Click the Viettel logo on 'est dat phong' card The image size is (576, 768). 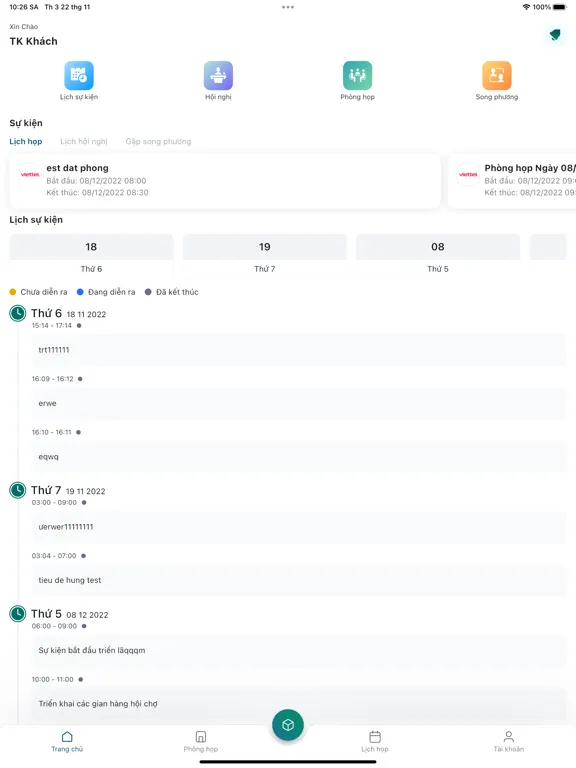30,174
